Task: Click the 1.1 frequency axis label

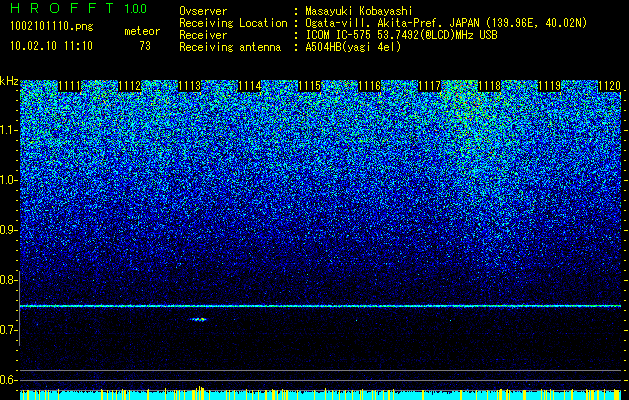Action: point(8,130)
